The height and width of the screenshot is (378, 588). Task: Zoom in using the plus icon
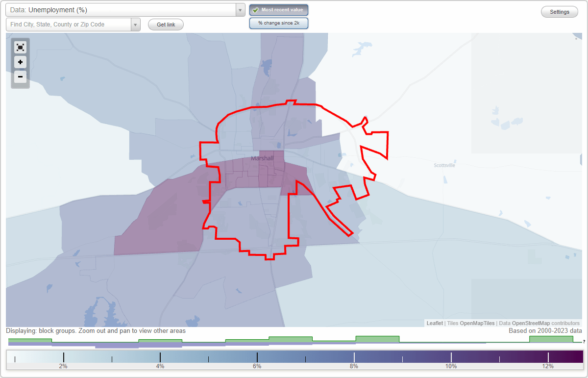click(x=20, y=62)
